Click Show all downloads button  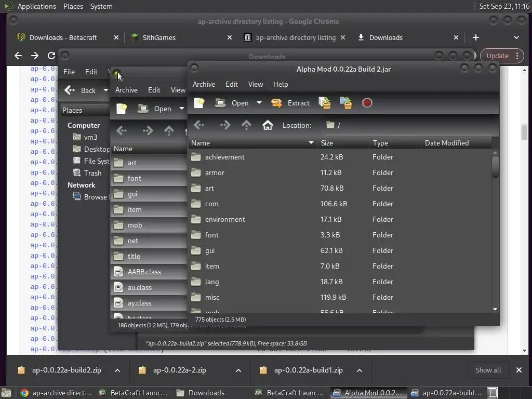[488, 370]
